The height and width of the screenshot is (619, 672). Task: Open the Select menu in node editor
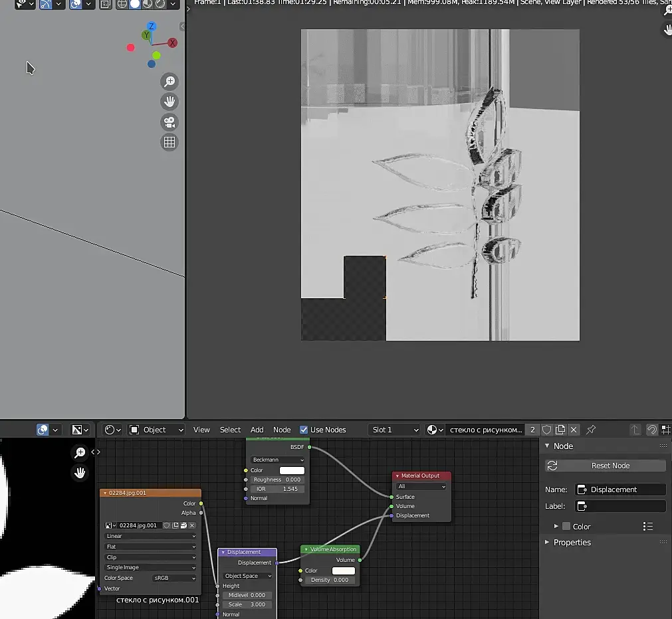(230, 430)
